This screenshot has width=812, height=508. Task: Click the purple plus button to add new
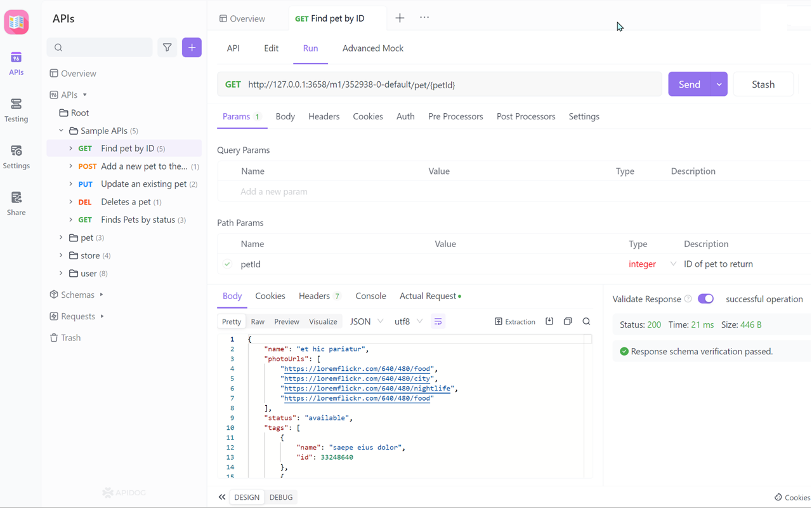(x=192, y=48)
